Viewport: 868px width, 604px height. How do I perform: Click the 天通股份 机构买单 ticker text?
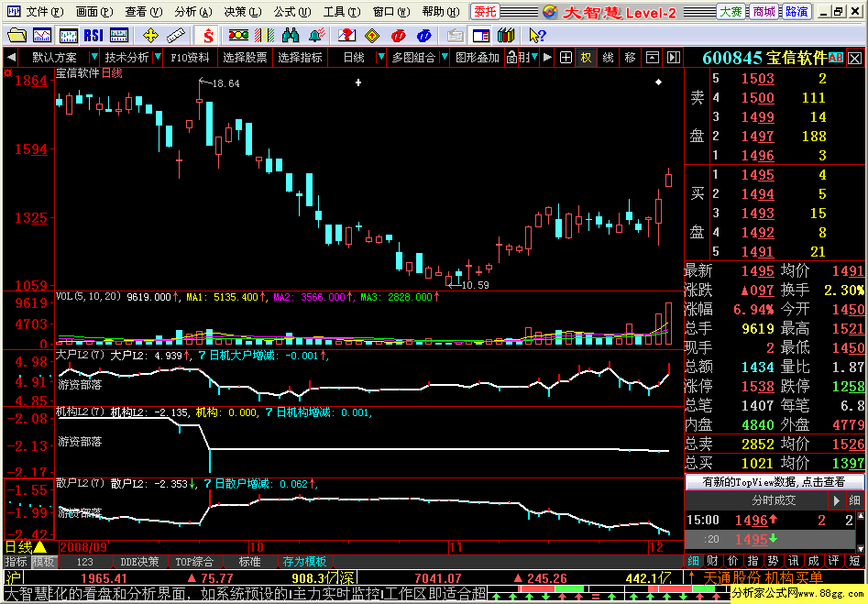pyautogui.click(x=763, y=578)
